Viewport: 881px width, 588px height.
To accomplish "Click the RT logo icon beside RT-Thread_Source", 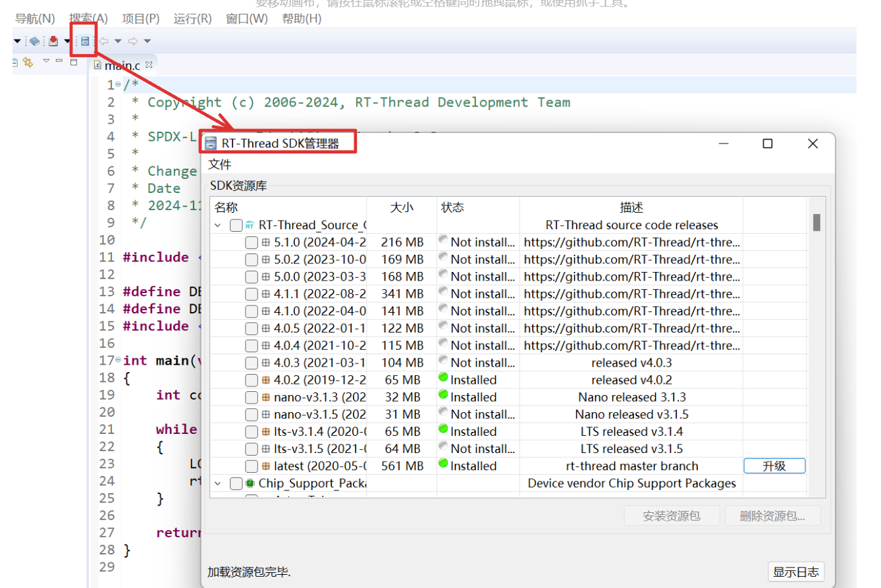I will pyautogui.click(x=250, y=225).
